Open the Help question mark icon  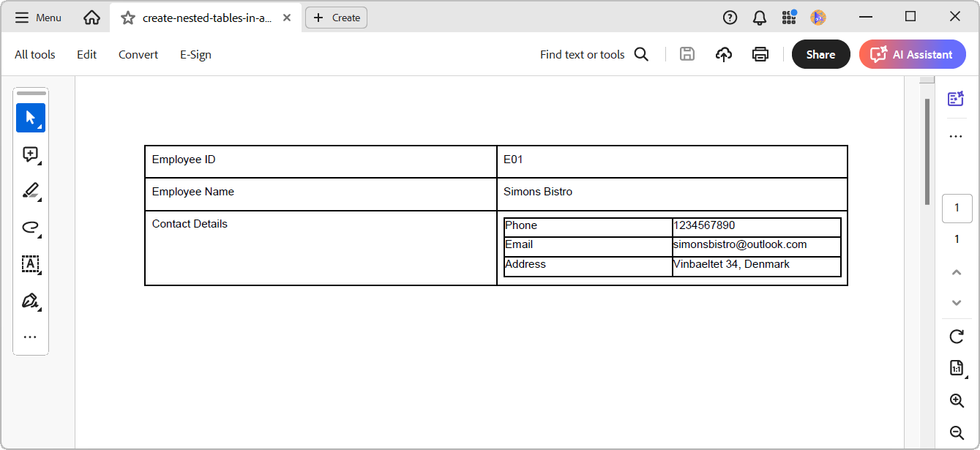pos(730,18)
